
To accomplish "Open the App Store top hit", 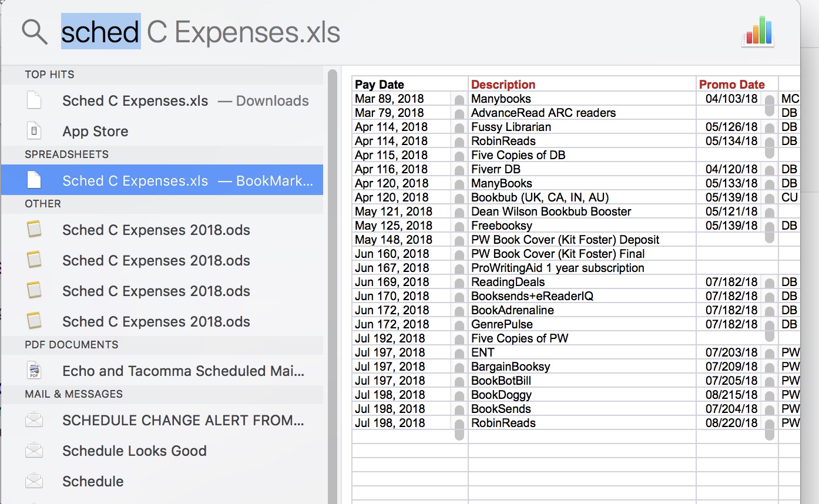I will click(162, 131).
